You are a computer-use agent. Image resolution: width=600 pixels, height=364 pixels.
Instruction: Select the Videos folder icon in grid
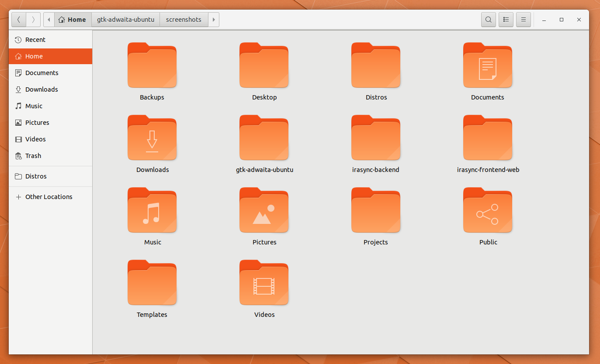[x=264, y=284]
